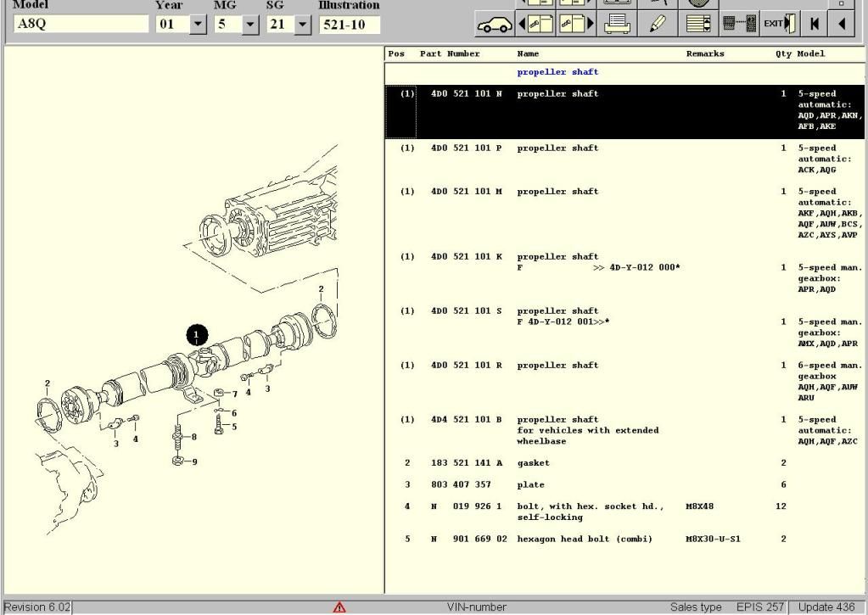The image size is (868, 615).
Task: Select part number 4D0 521 101 N
Action: [466, 93]
